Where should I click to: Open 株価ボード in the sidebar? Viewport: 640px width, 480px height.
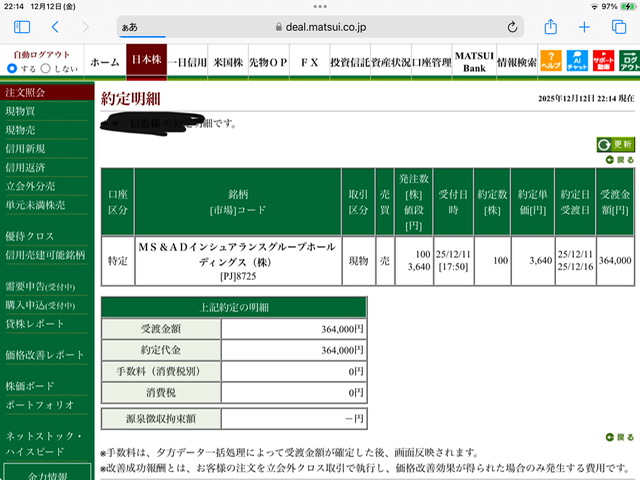[x=29, y=386]
